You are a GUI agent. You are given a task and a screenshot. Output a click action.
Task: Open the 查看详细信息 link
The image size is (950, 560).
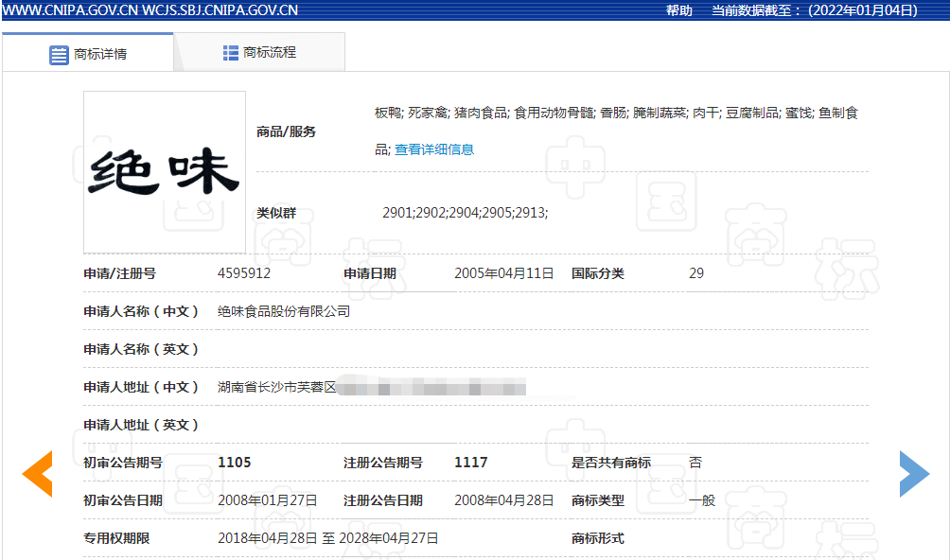(x=434, y=149)
